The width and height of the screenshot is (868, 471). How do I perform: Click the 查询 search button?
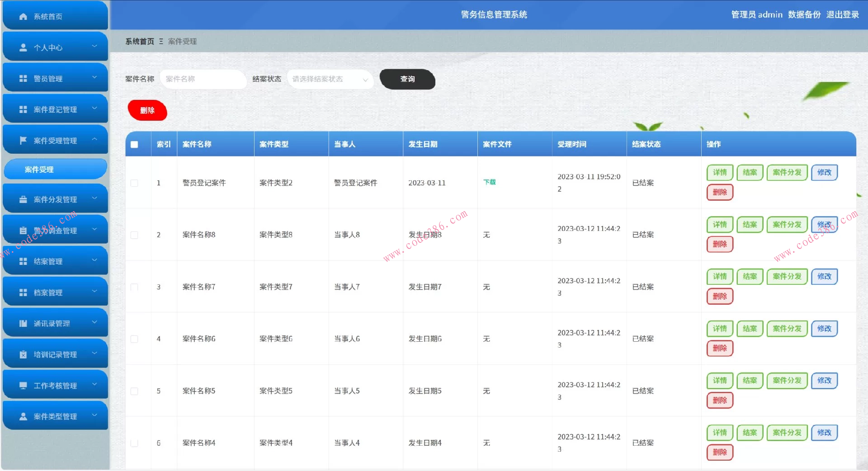coord(407,79)
